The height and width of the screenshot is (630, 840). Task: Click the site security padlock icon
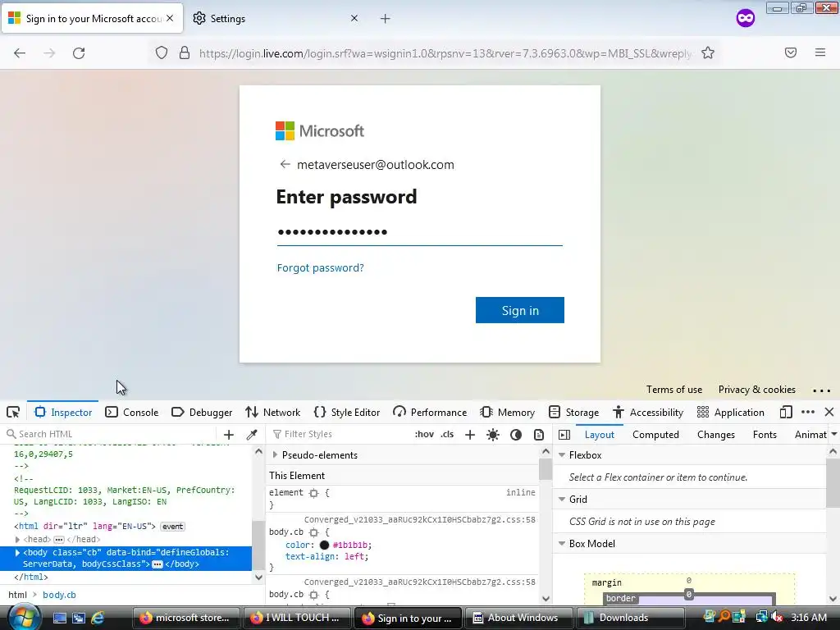[x=185, y=52]
